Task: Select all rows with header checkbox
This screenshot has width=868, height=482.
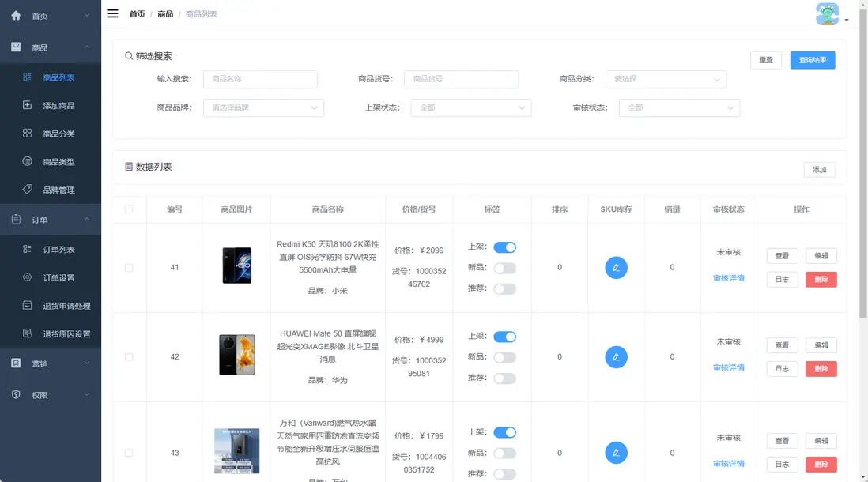Action: pyautogui.click(x=129, y=209)
